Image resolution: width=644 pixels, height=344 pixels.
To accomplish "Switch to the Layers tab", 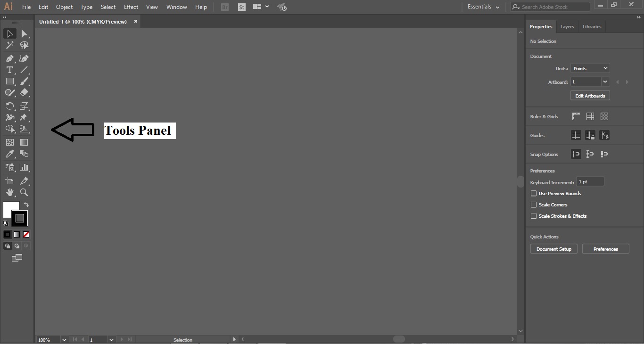I will pos(567,27).
